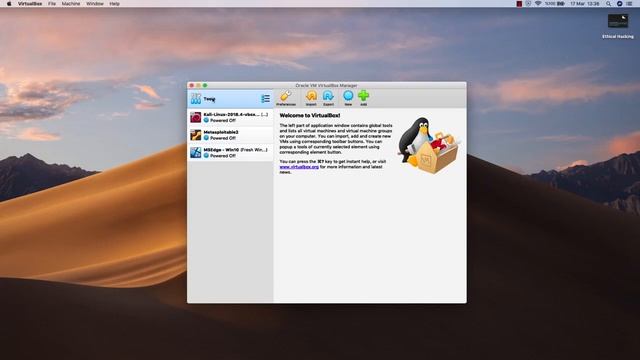Click the green Add machine icon
This screenshot has height=360, width=640.
pos(363,98)
